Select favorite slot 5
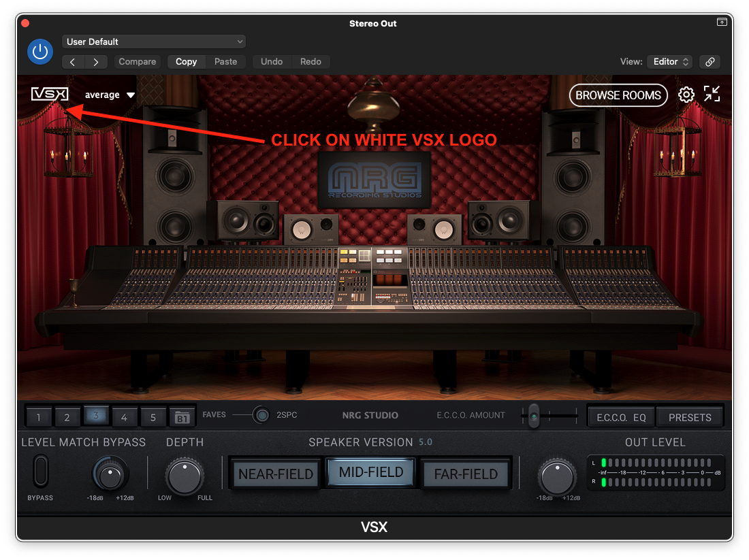Viewport: 749px width, 560px height. pyautogui.click(x=153, y=417)
